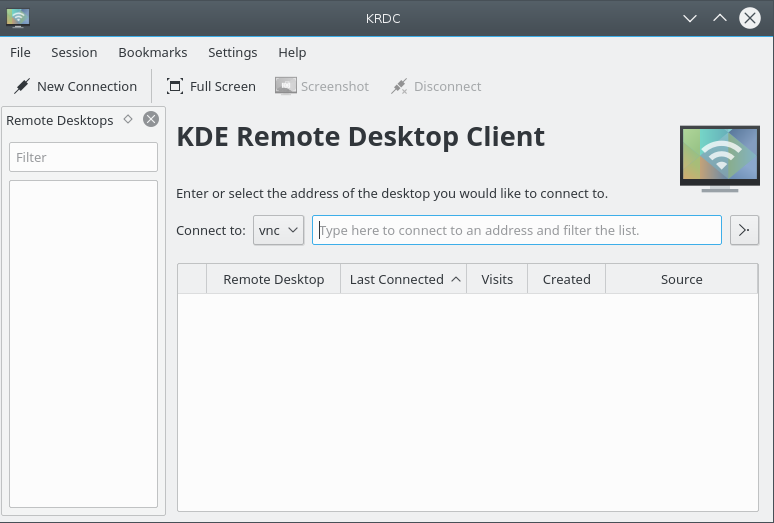The image size is (774, 523).
Task: Open the Bookmarks menu
Action: [152, 52]
